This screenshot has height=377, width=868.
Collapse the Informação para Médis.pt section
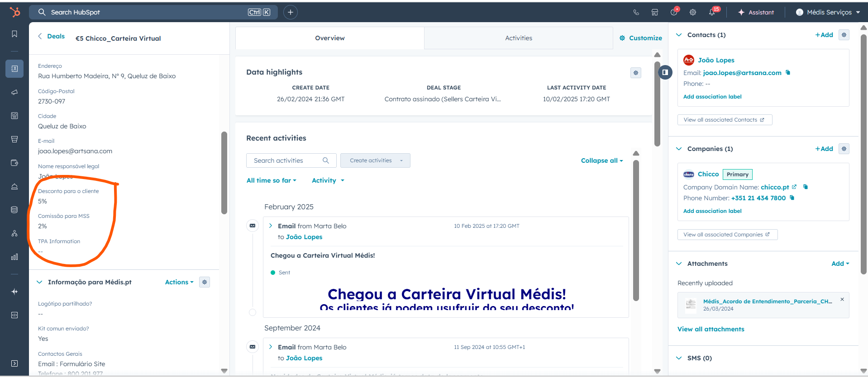(39, 282)
